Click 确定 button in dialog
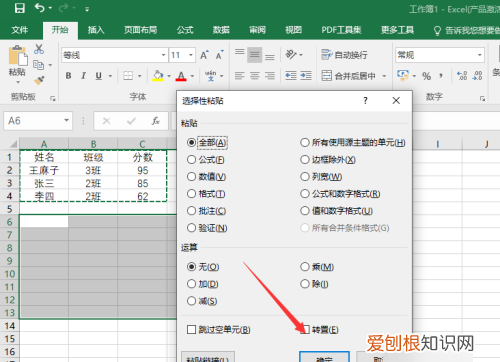 coord(324,356)
